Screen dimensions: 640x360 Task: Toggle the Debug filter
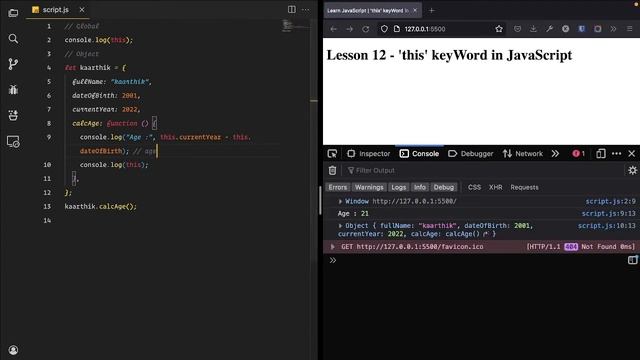tap(444, 187)
